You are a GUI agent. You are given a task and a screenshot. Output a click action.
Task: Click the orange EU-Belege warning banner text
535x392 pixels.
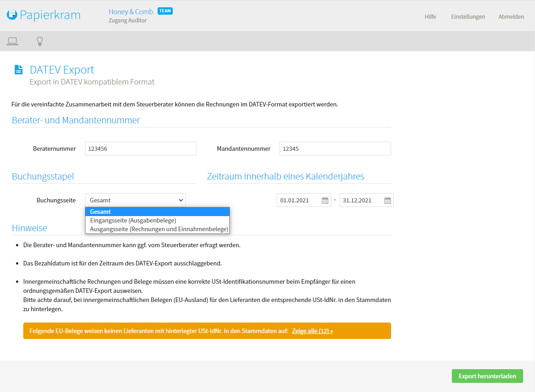click(x=159, y=331)
